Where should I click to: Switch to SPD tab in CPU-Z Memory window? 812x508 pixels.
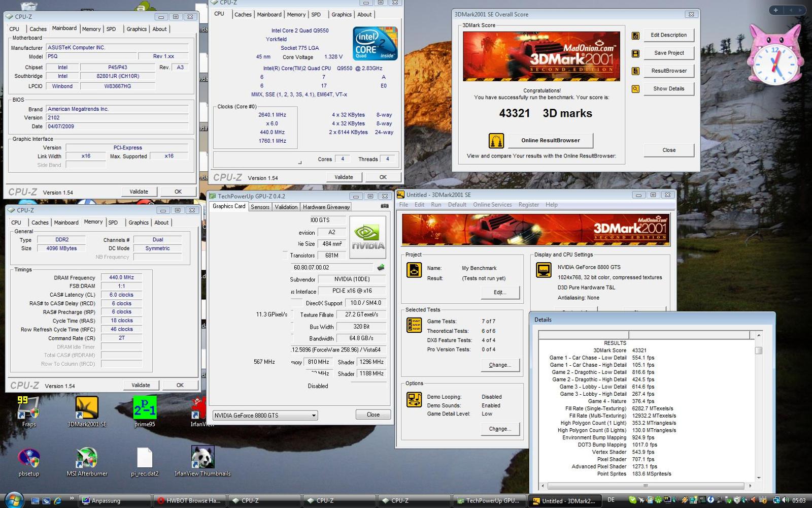113,223
